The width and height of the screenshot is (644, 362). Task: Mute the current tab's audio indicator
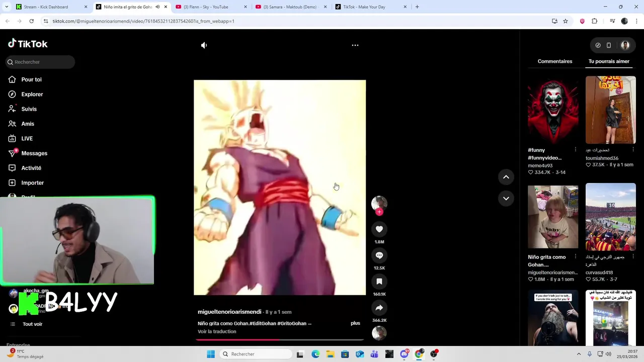point(157,7)
